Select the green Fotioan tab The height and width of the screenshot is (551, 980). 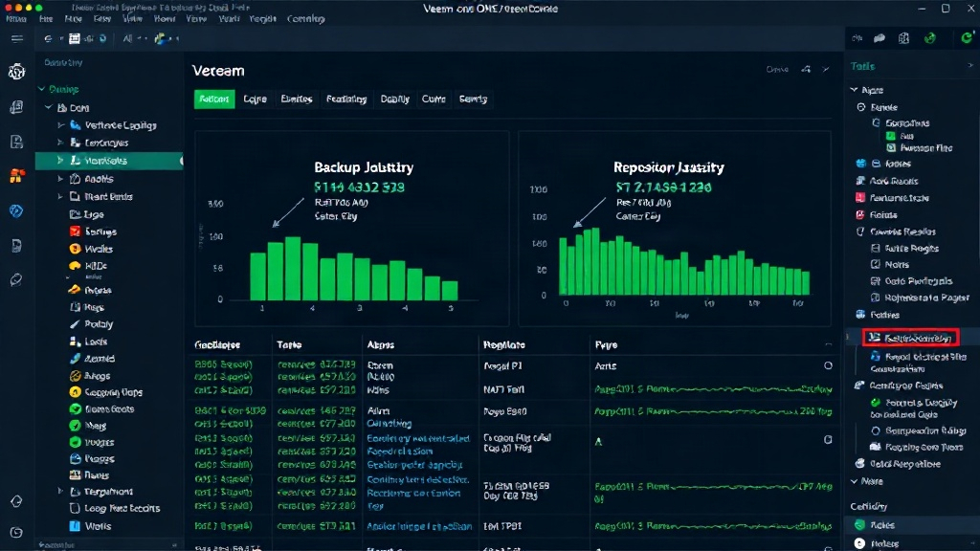[x=214, y=99]
